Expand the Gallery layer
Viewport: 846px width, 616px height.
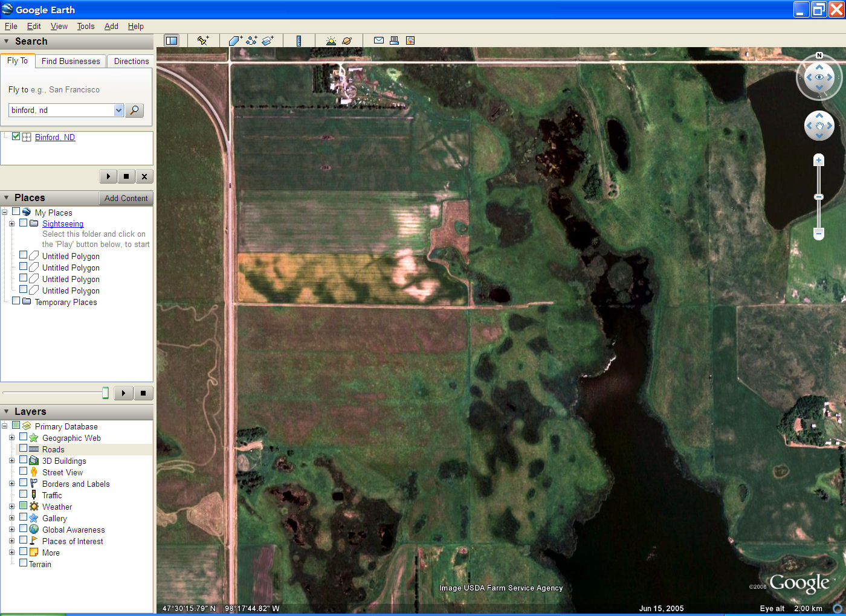tap(11, 518)
